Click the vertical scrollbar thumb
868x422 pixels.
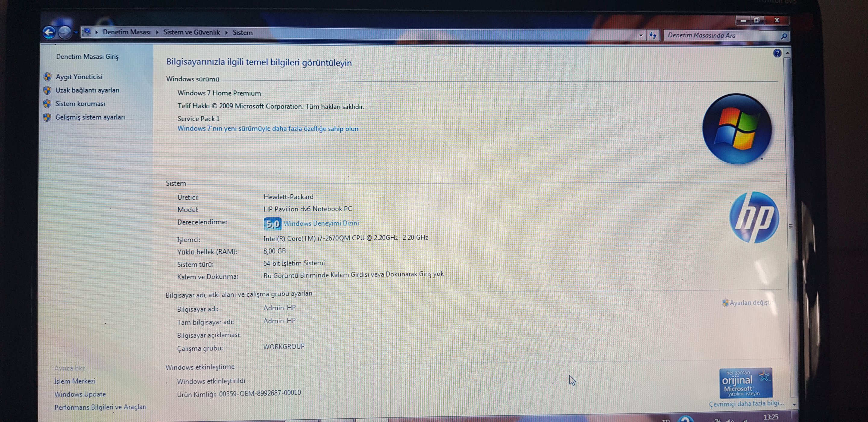pos(790,226)
